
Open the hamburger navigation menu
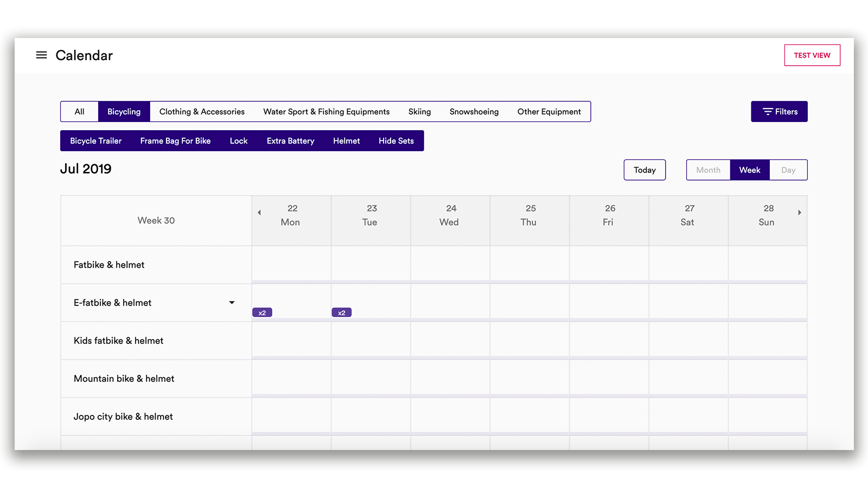(x=41, y=55)
